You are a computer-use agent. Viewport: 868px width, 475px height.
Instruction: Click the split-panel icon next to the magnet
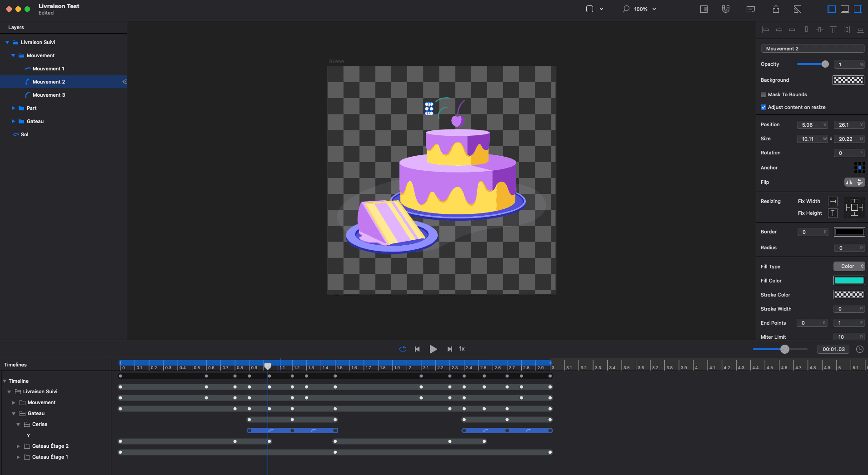click(x=704, y=9)
